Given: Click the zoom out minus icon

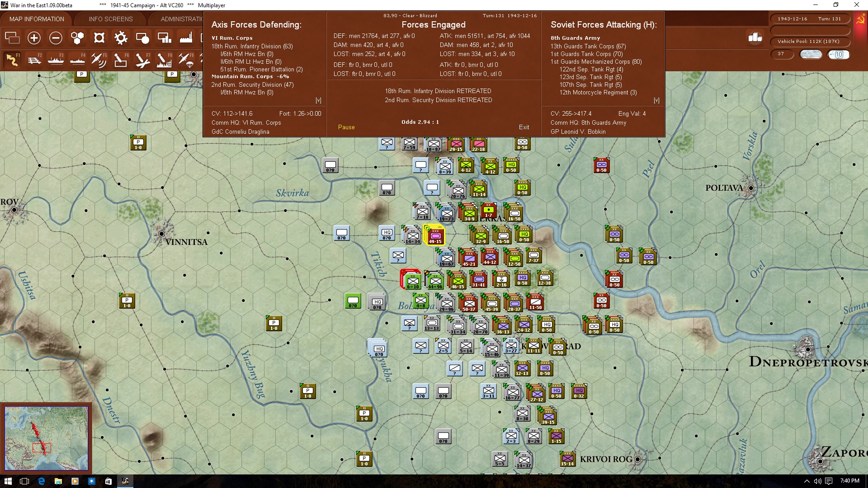Looking at the screenshot, I should point(56,38).
